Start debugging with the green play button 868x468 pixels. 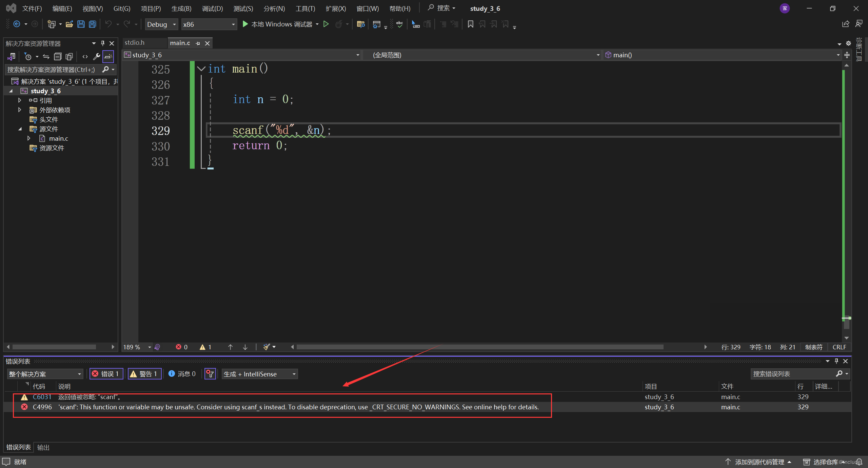245,24
